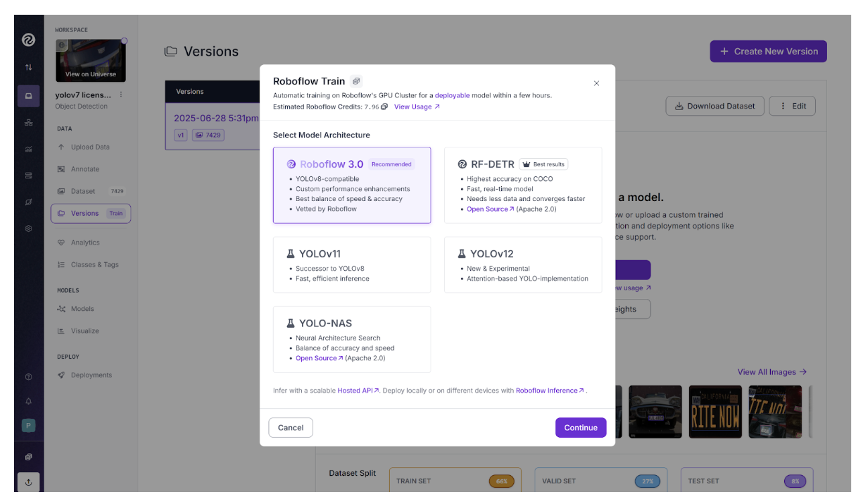Click the help question mark icon
Image resolution: width=864 pixels, height=504 pixels.
pos(28,377)
